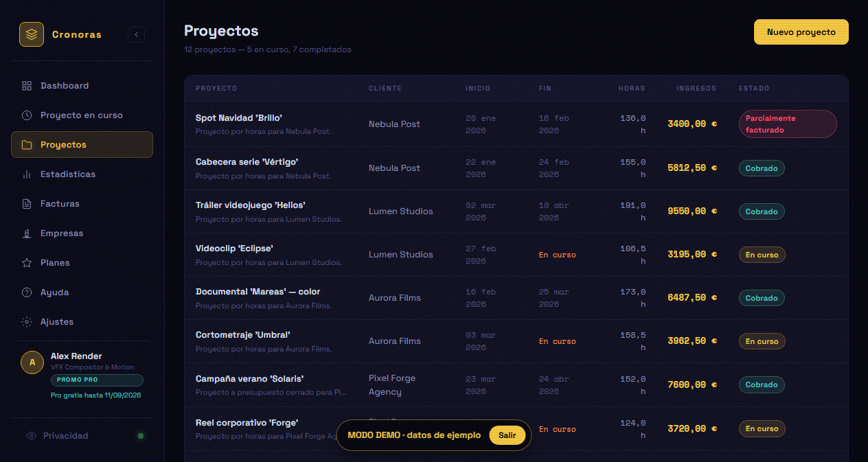The image size is (868, 462).
Task: Click the Dashboard grid icon
Action: [x=27, y=86]
